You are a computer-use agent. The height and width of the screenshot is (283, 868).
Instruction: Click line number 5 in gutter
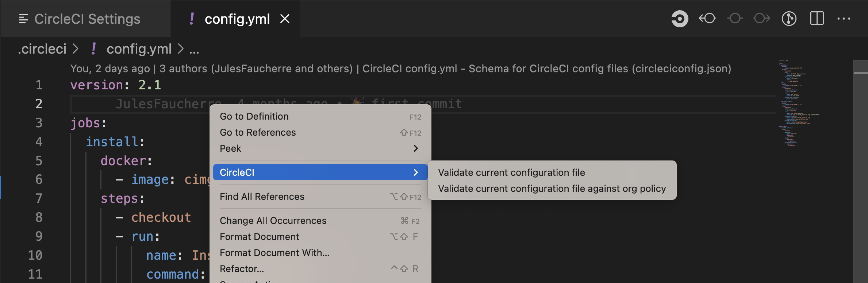click(39, 161)
